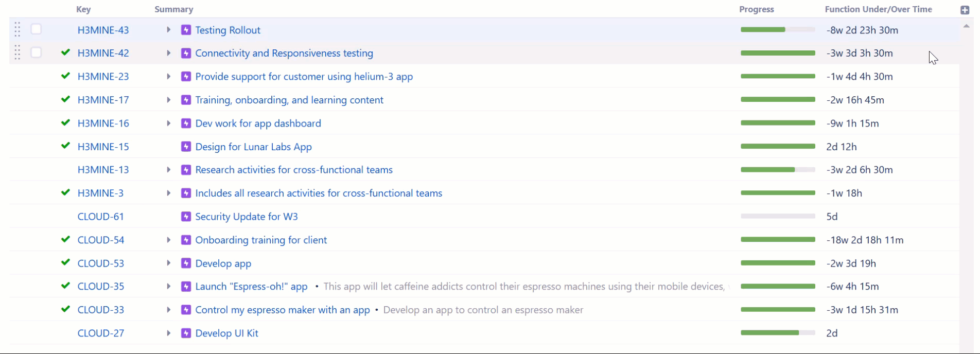The width and height of the screenshot is (980, 354).
Task: Click the green checkmark next to CLOUD-54
Action: coord(65,239)
